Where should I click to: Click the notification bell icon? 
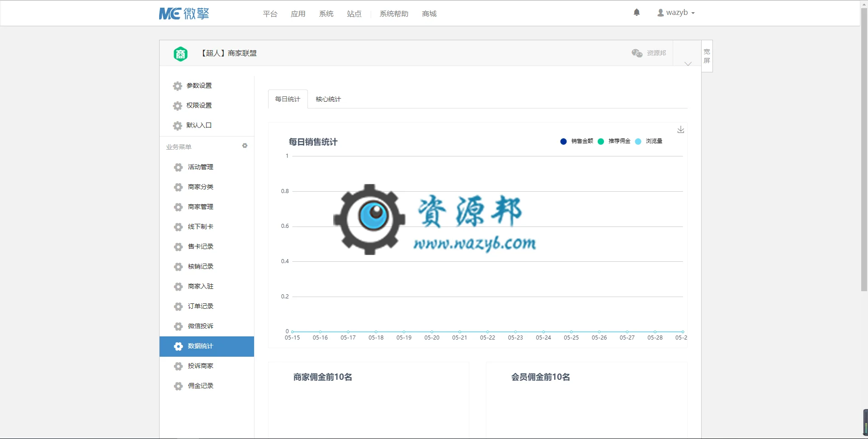click(637, 13)
